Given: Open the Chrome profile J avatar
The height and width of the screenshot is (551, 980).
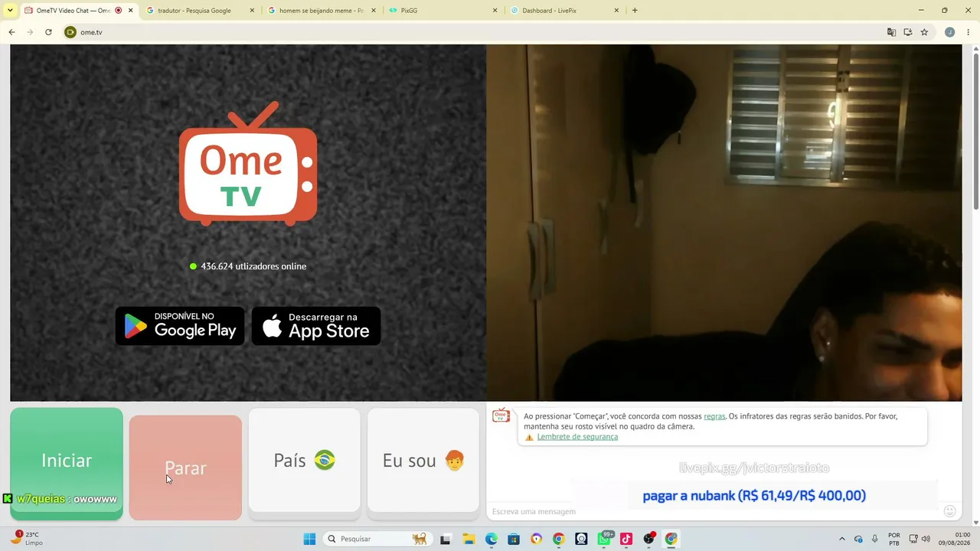Looking at the screenshot, I should [x=949, y=32].
